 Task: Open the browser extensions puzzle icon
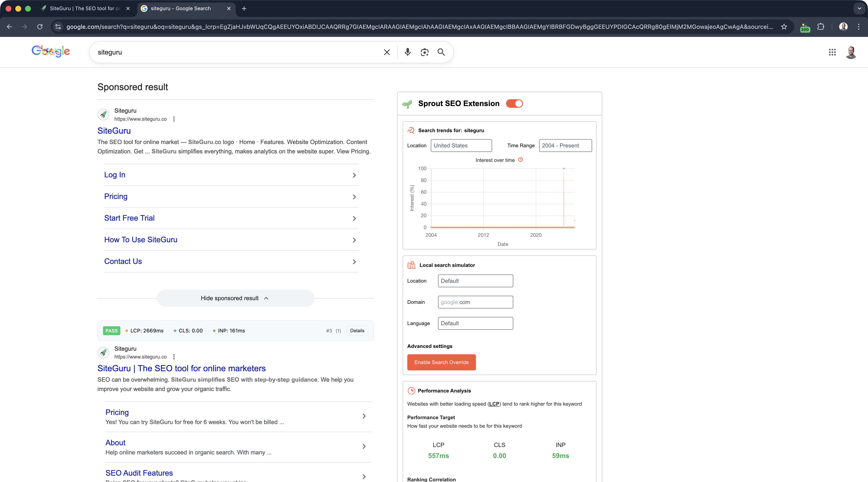coord(821,27)
